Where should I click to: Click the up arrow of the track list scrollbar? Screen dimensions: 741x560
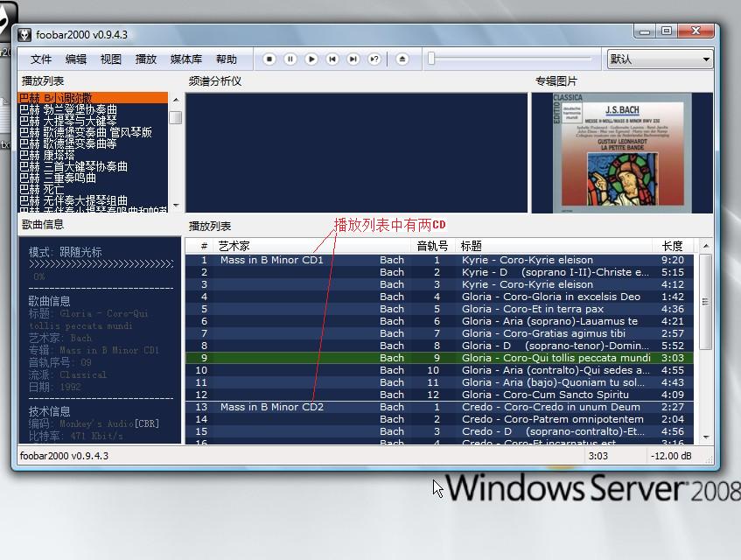[x=705, y=246]
